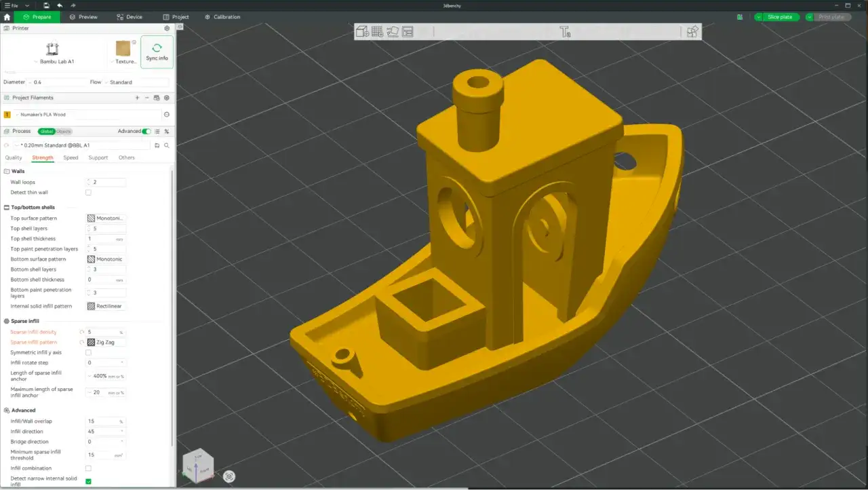The height and width of the screenshot is (490, 868).
Task: Click the Slice plate button
Action: pos(780,17)
